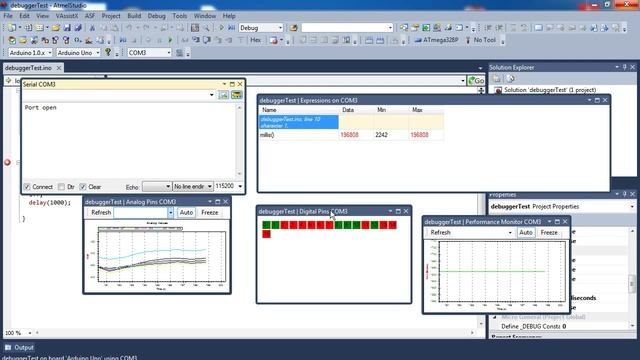Click the Properties panel vertical scrollbar
The height and width of the screenshot is (360, 640).
pyautogui.click(x=632, y=282)
